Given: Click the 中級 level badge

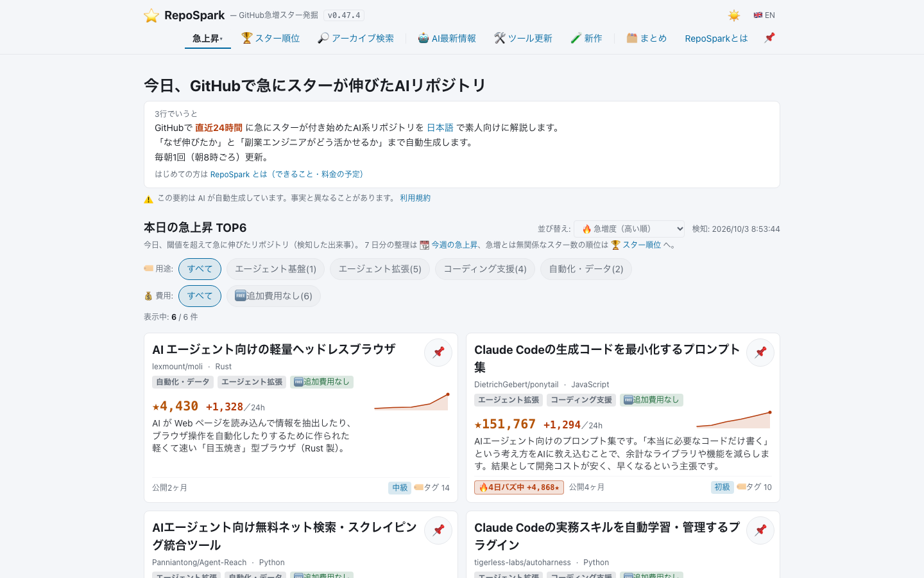Looking at the screenshot, I should coord(400,487).
